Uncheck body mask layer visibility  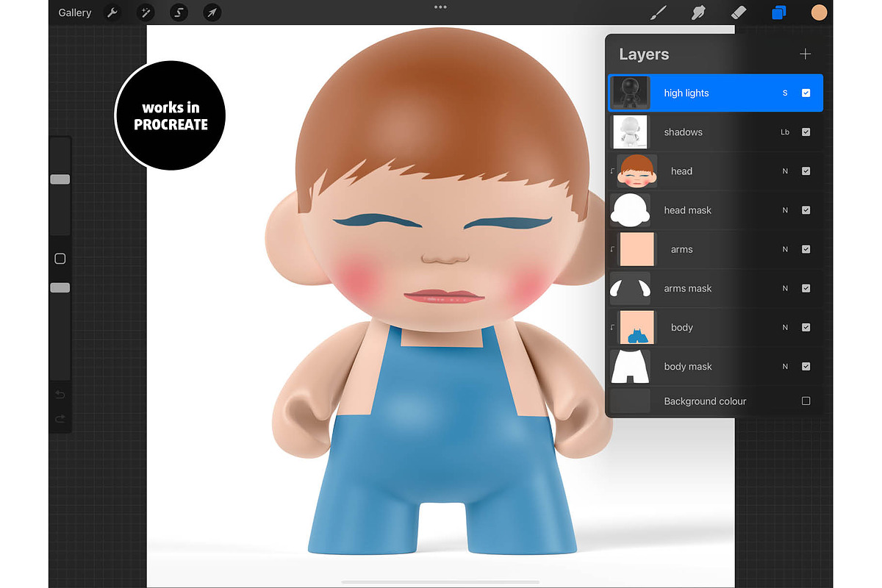(806, 366)
